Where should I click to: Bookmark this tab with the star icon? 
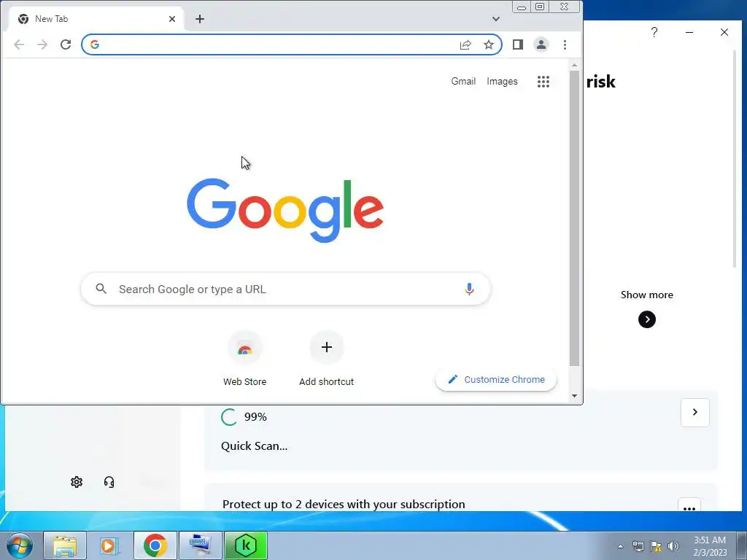pos(489,44)
